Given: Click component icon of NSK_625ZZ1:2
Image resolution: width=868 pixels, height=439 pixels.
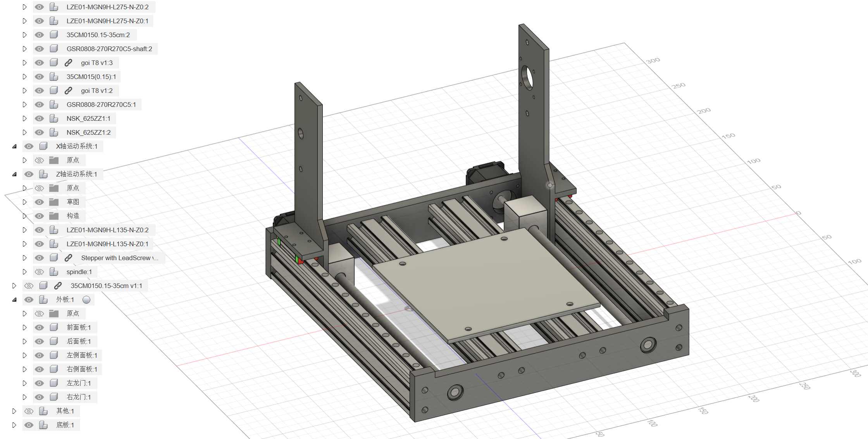Looking at the screenshot, I should (54, 132).
